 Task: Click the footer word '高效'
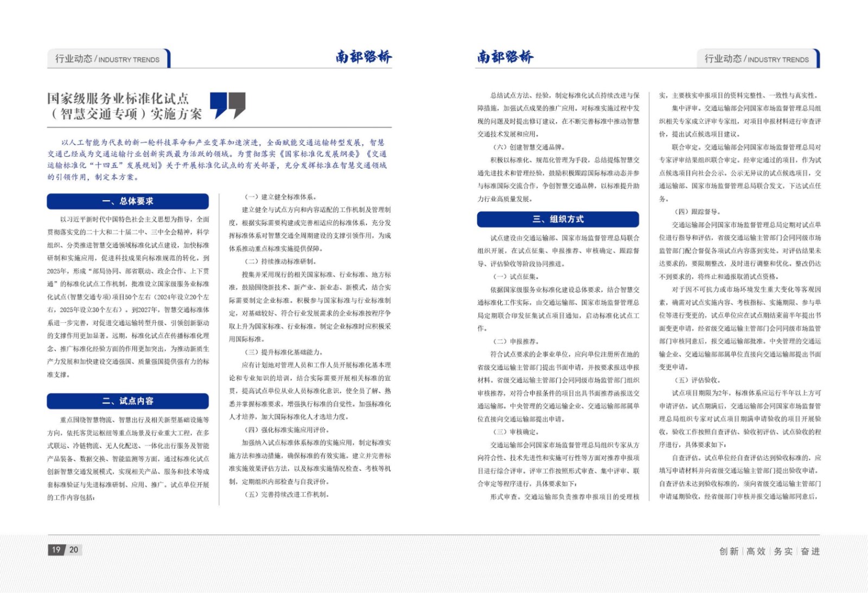pyautogui.click(x=756, y=551)
